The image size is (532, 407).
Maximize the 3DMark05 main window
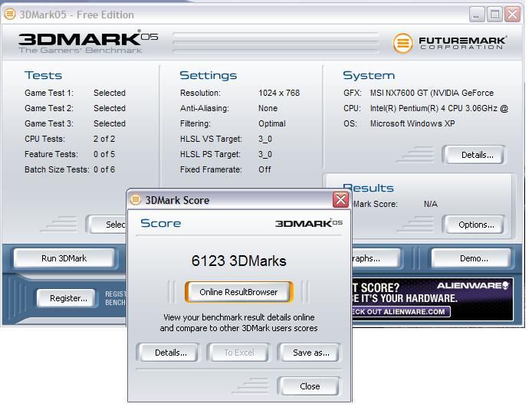click(494, 15)
